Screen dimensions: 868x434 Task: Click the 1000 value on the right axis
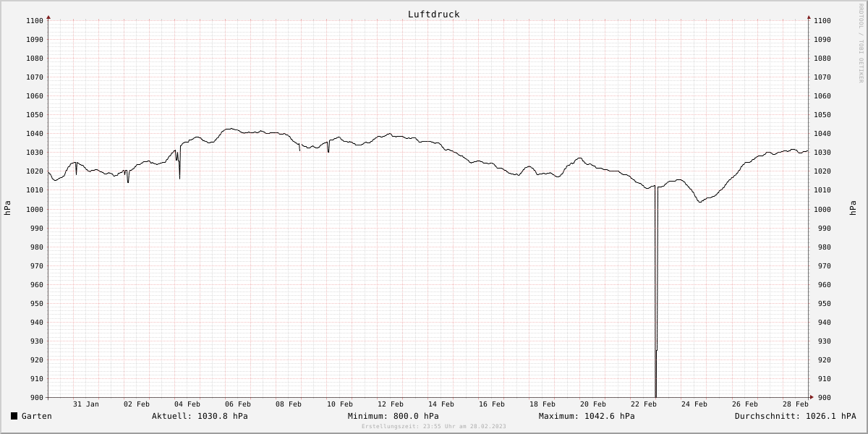tap(822, 209)
